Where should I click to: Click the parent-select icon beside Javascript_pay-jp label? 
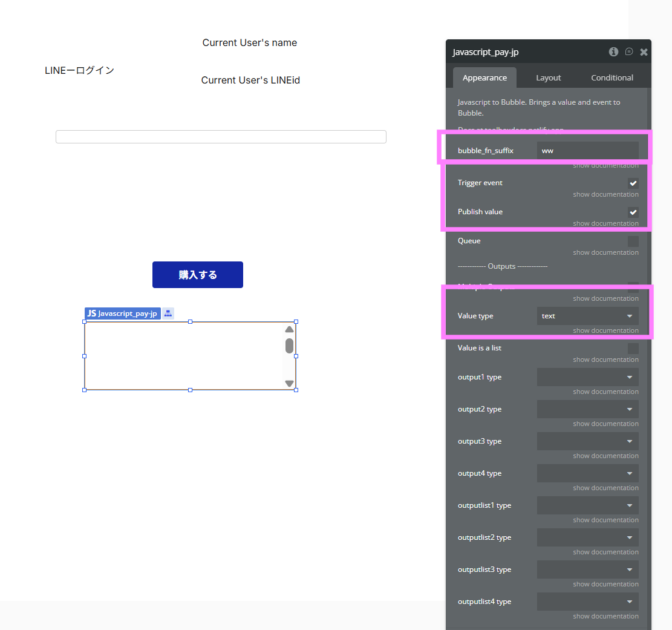click(168, 313)
